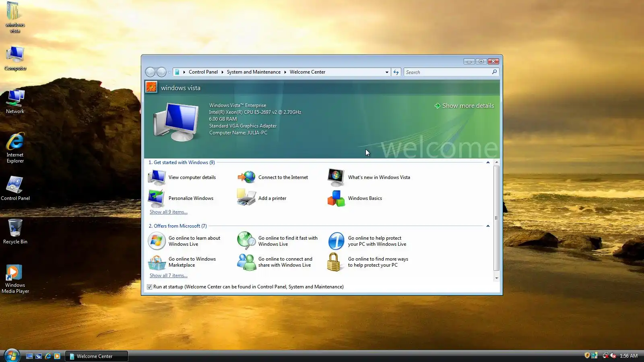Click the "6.00 GB RAM" text
644x362 pixels.
coord(223,119)
